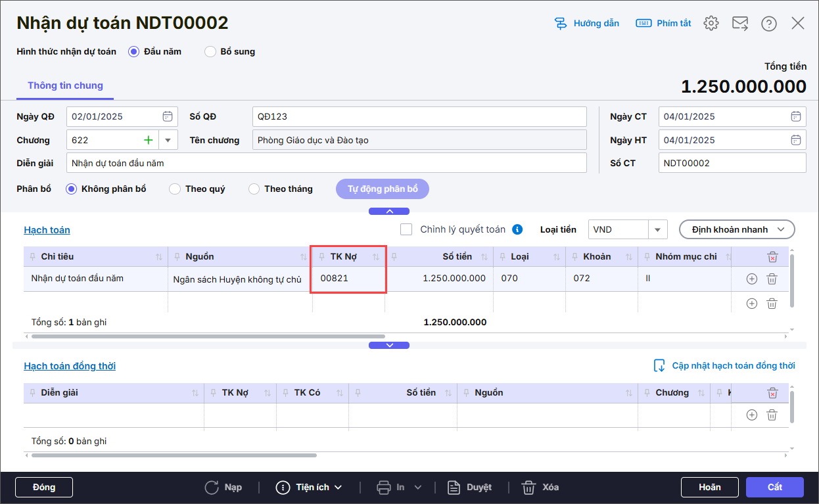Viewport: 819px width, 504px height.
Task: Click the Hoãn button
Action: pos(710,487)
